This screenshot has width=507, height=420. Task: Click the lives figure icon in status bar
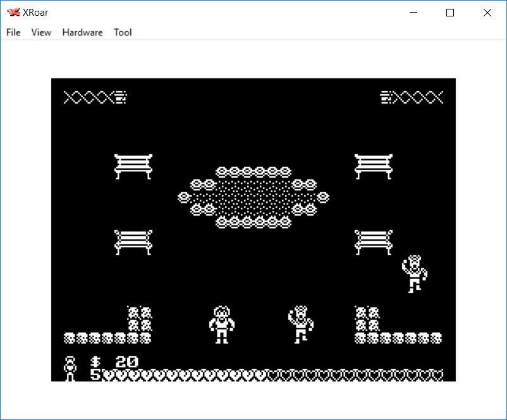tap(70, 368)
